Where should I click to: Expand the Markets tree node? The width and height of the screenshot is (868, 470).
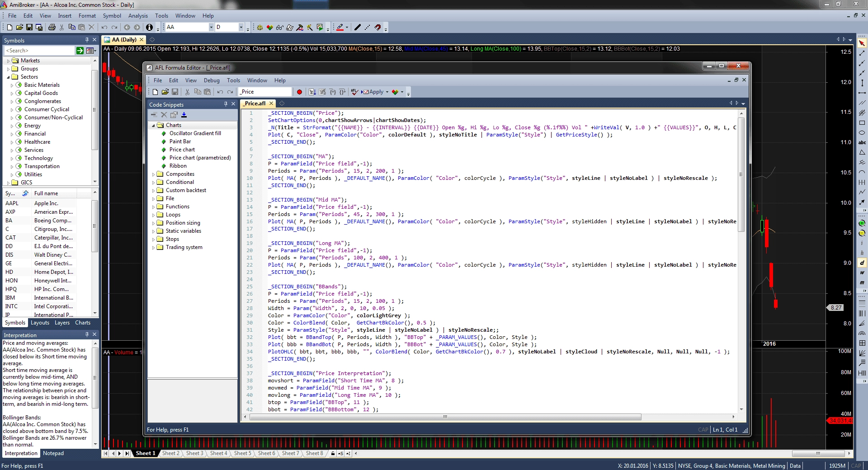[x=8, y=61]
